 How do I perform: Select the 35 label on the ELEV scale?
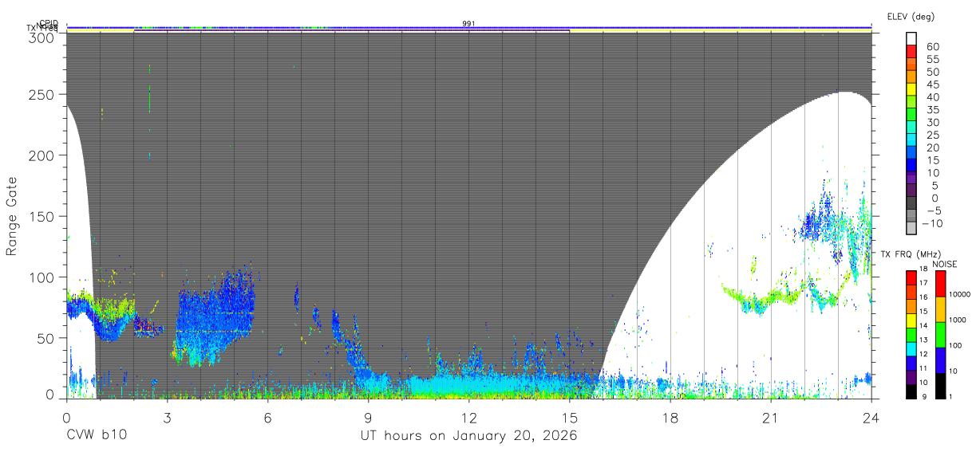(932, 110)
